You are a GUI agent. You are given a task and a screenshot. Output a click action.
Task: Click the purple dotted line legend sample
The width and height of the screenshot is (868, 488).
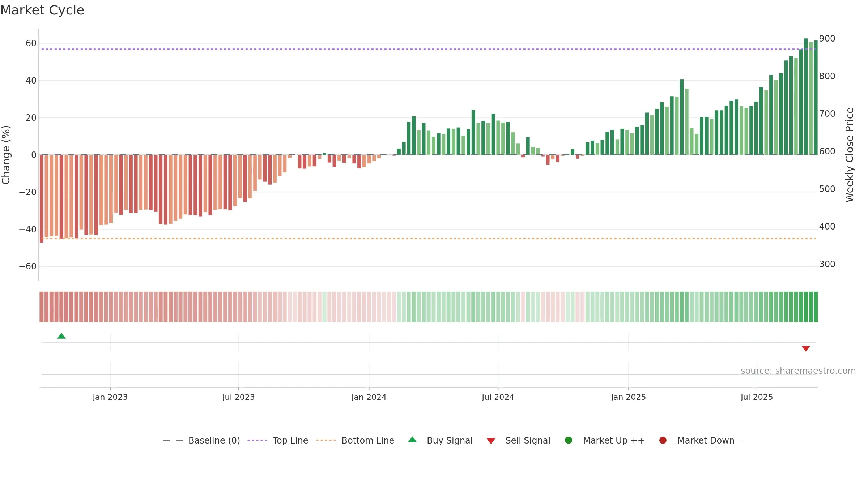[257, 440]
